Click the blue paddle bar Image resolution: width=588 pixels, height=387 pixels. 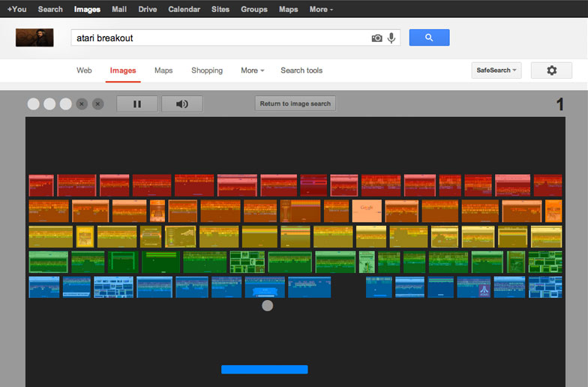264,369
